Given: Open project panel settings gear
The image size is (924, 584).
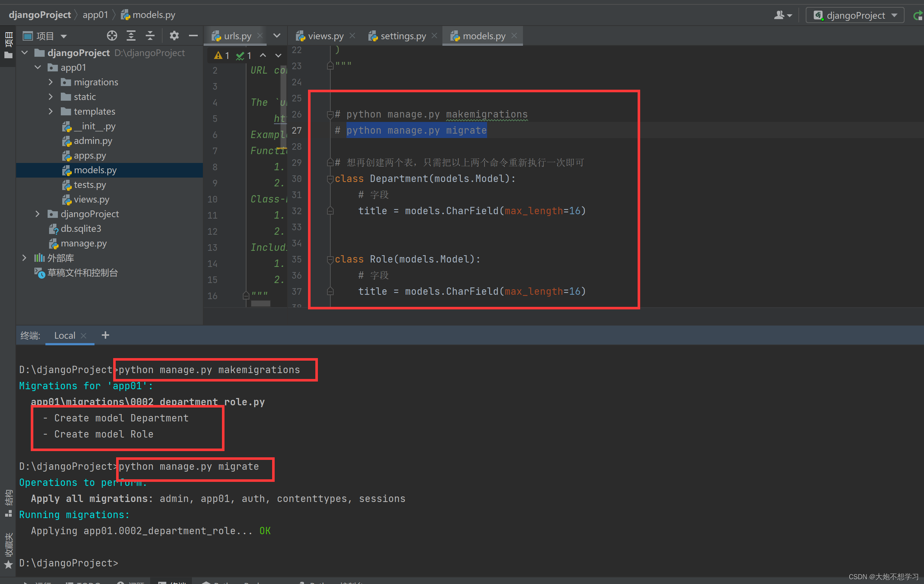Looking at the screenshot, I should [x=174, y=36].
